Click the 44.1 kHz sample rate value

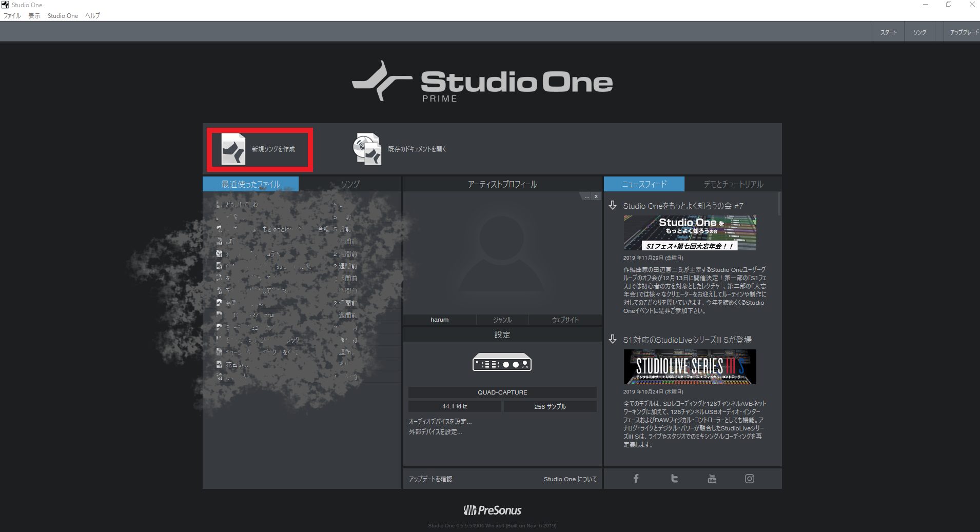[455, 406]
